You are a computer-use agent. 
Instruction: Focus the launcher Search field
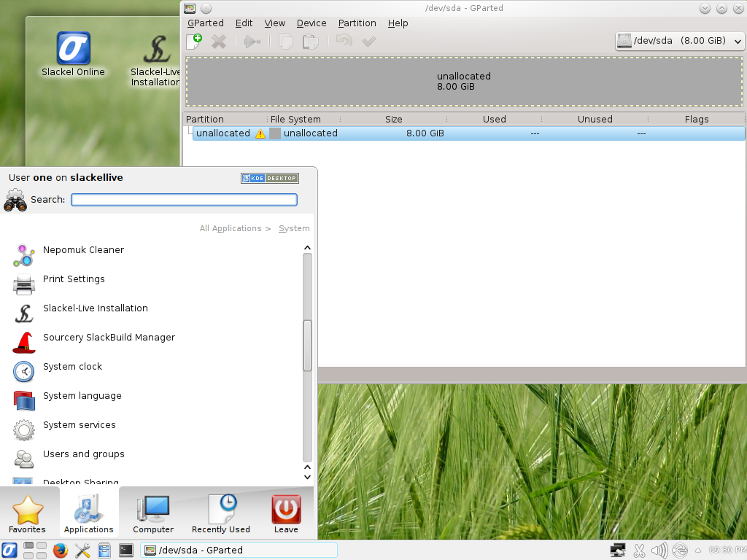(184, 200)
